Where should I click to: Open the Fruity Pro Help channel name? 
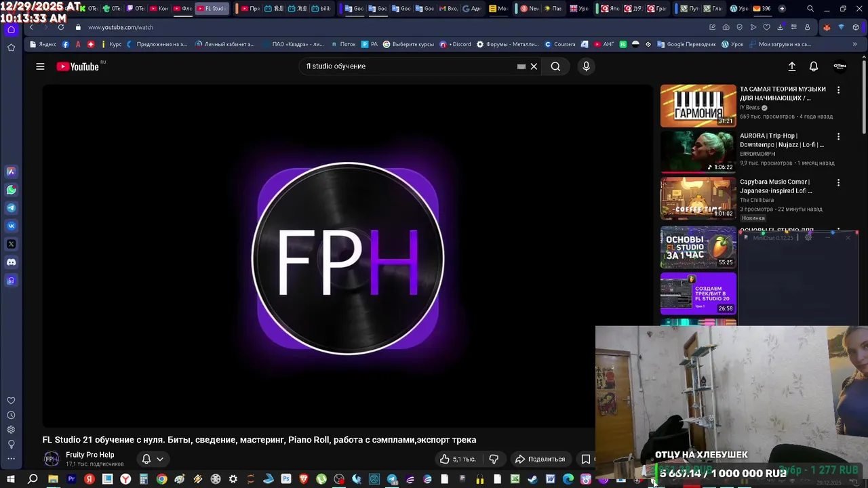pyautogui.click(x=90, y=455)
